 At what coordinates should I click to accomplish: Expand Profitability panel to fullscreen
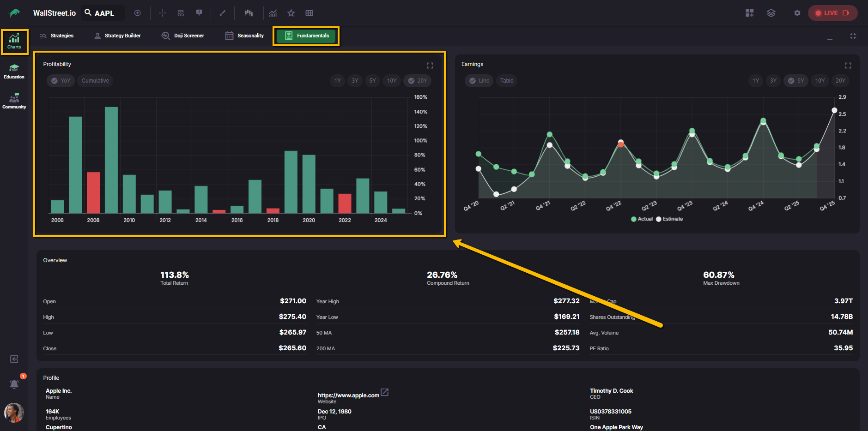tap(430, 66)
